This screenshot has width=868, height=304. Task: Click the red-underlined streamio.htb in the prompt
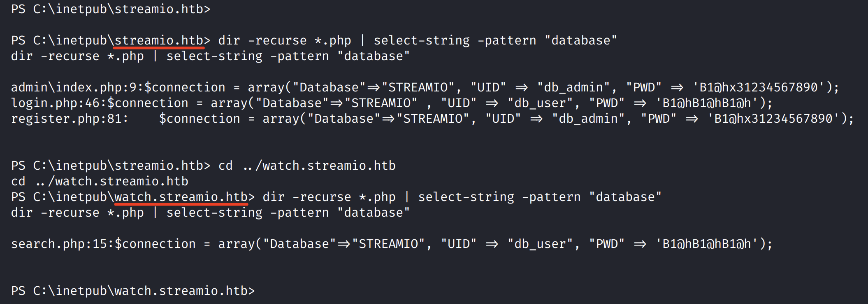159,40
